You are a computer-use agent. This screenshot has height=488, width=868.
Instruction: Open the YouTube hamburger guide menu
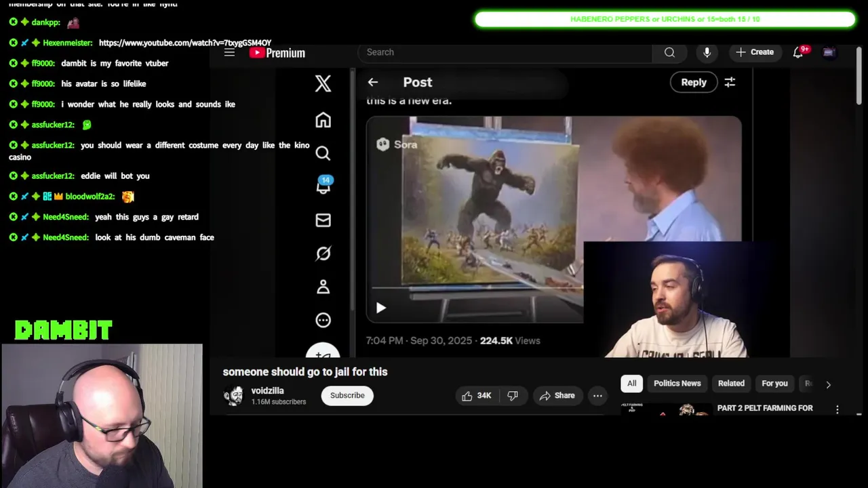click(229, 52)
